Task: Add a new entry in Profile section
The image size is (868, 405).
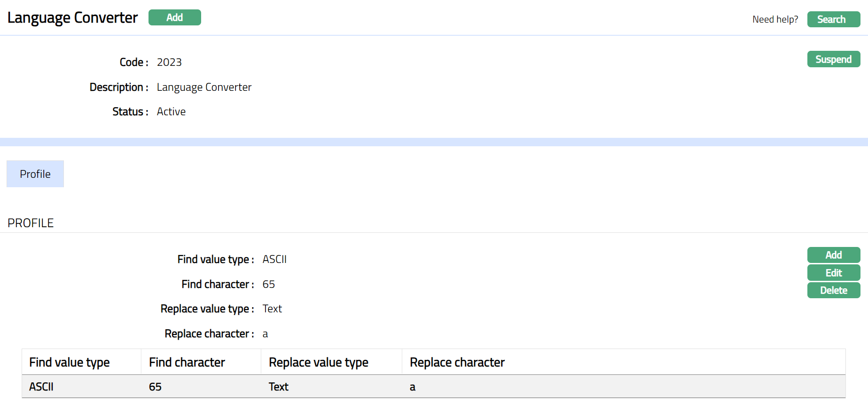Action: (833, 255)
